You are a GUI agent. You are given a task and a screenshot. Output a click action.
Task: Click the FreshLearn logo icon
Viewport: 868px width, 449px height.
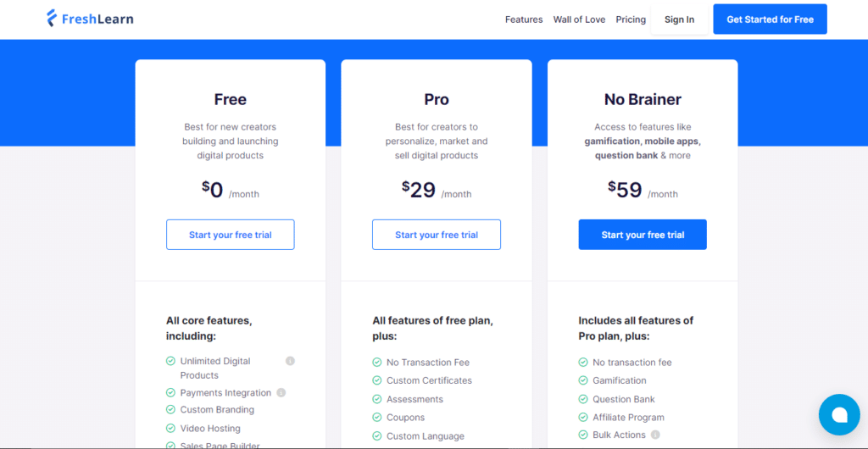pos(52,19)
